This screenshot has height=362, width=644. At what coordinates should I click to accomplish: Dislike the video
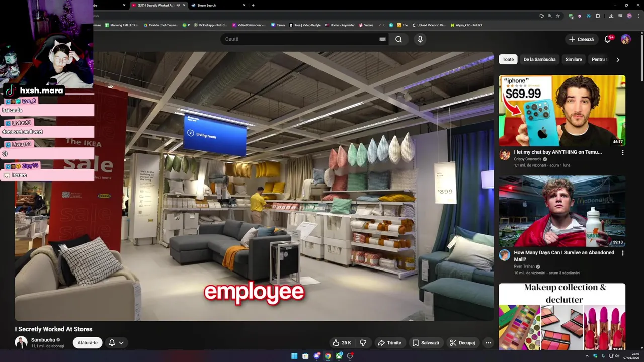[x=363, y=343]
